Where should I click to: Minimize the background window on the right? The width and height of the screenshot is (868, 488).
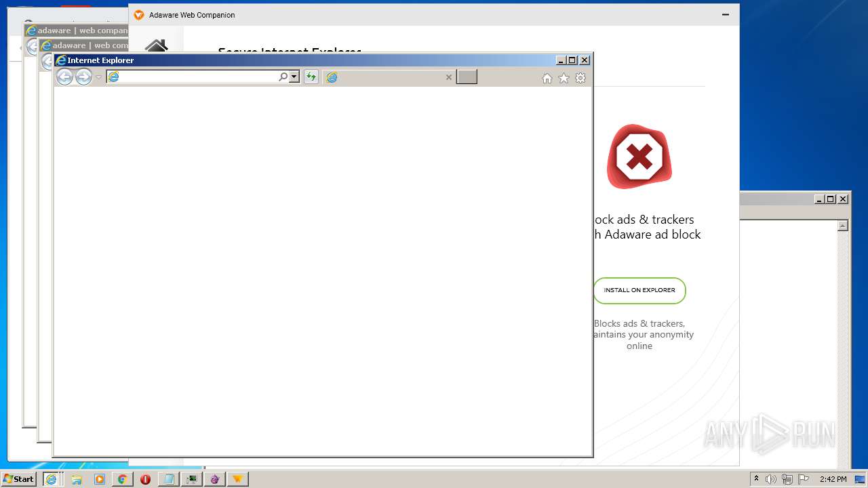819,199
